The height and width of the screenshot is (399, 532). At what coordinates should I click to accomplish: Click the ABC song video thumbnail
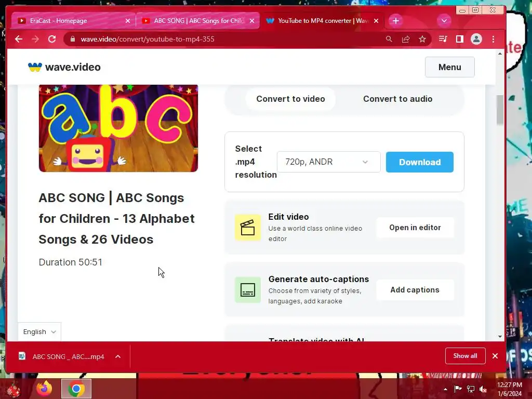coord(118,128)
